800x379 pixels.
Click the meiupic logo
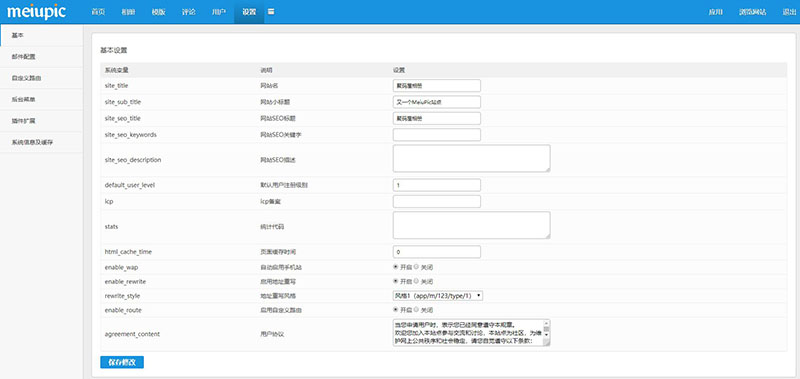36,12
